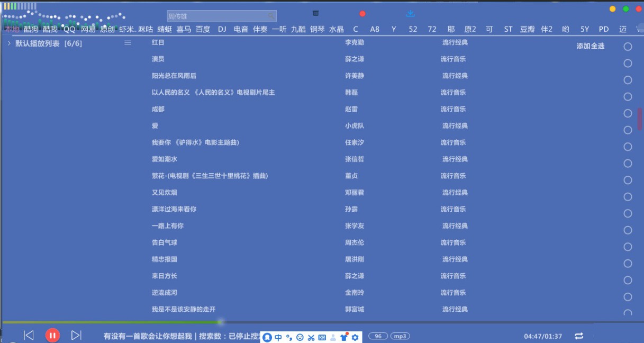Select the radio button for 红日
The image size is (644, 343).
pyautogui.click(x=628, y=47)
